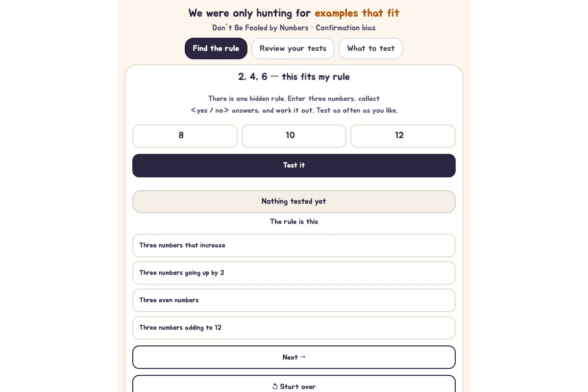588x392 pixels.
Task: Switch to Review your tests tab
Action: (293, 49)
